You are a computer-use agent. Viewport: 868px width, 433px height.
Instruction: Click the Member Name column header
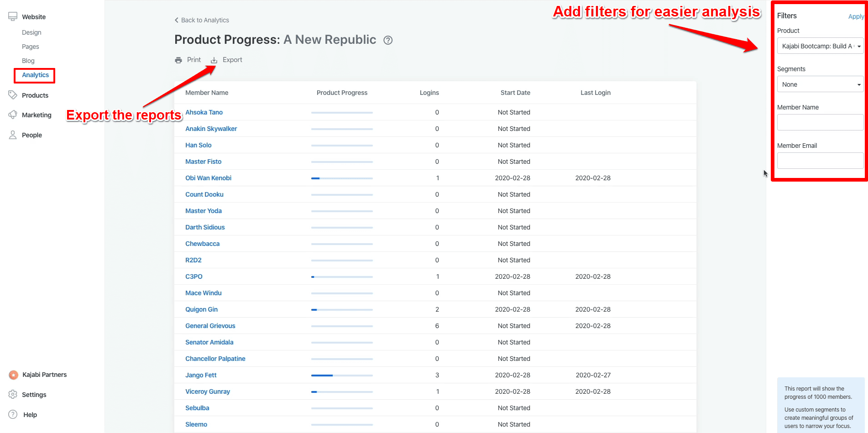click(x=207, y=93)
